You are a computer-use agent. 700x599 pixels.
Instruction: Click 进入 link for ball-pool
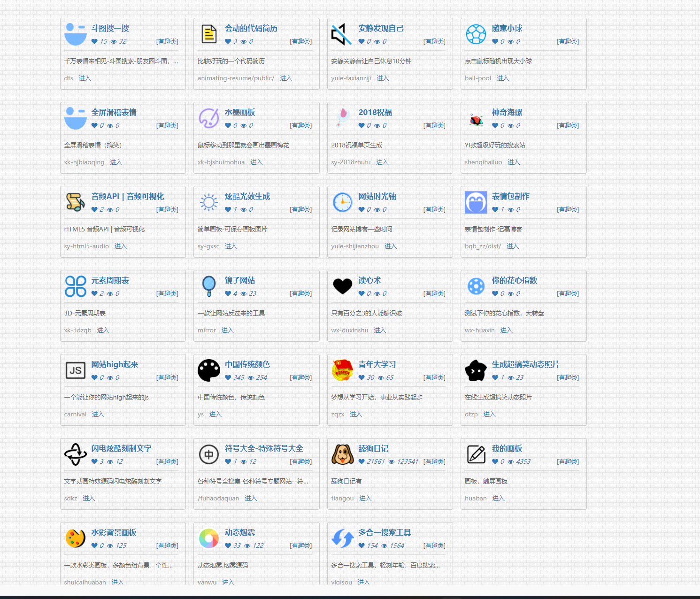(502, 78)
